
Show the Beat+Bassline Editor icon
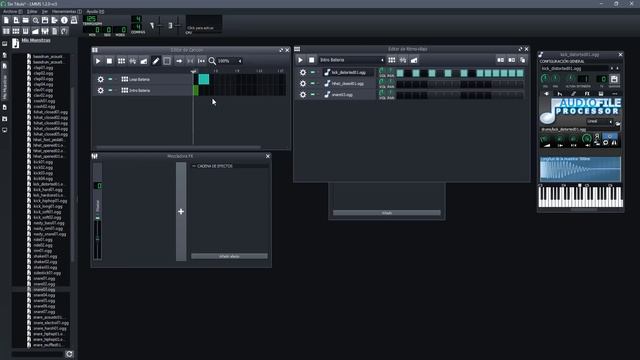point(16,31)
